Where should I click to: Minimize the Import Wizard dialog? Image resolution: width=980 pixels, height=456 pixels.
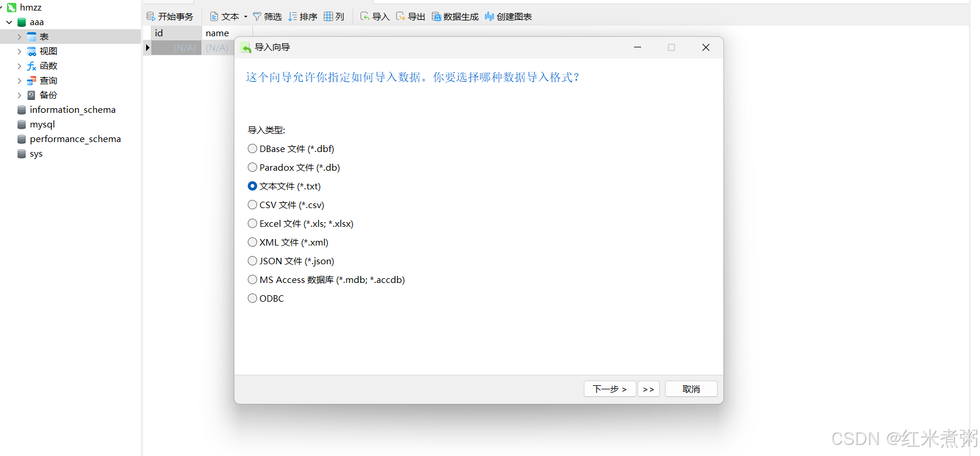pyautogui.click(x=638, y=47)
